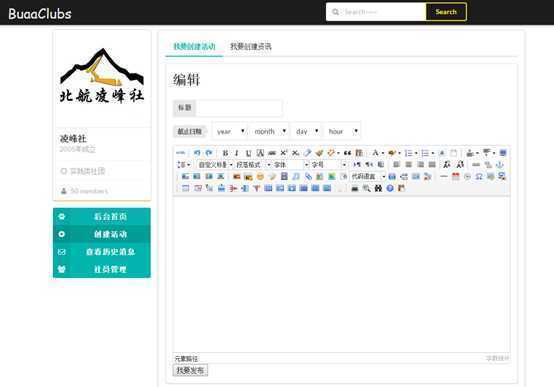Click the envelope icon beside 查看历史消息
Screen dimensions: 554x387
point(61,252)
